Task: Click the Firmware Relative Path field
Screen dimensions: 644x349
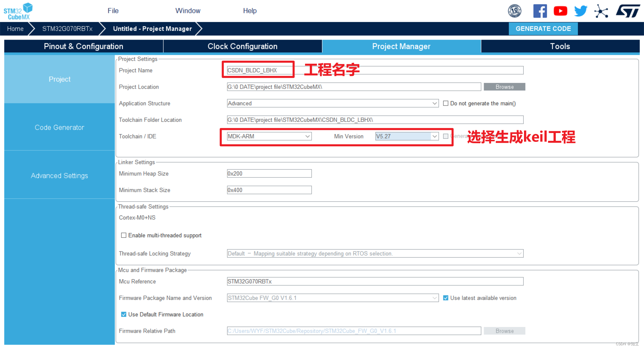Action: [354, 331]
